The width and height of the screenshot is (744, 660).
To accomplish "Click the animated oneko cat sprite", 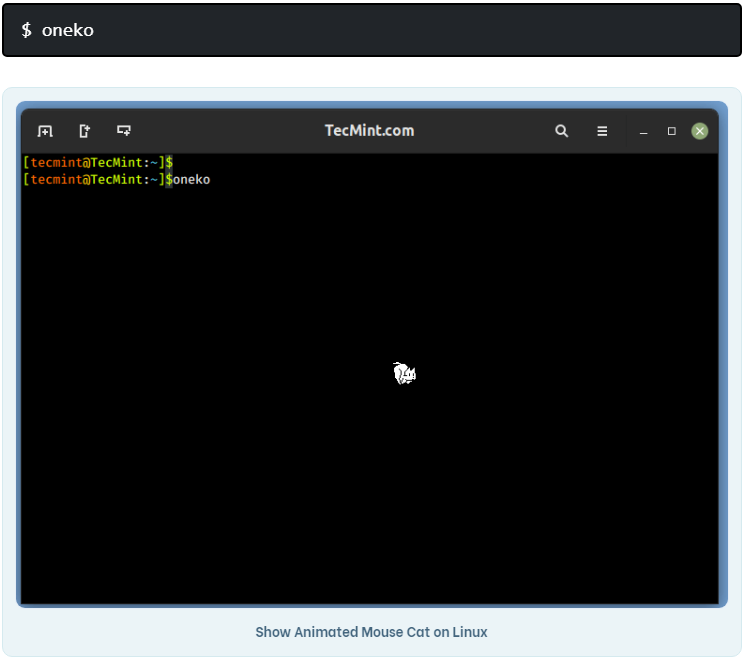I will (x=404, y=374).
